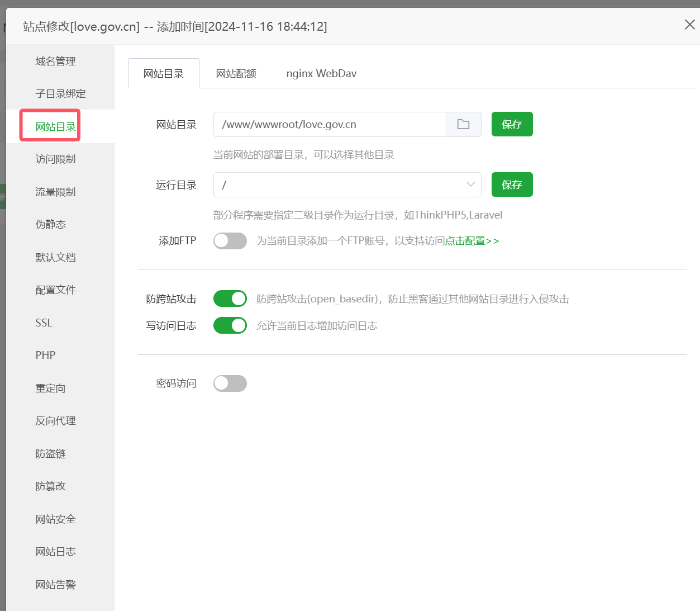Open the nginx WebDav tab
700x611 pixels.
[x=321, y=74]
